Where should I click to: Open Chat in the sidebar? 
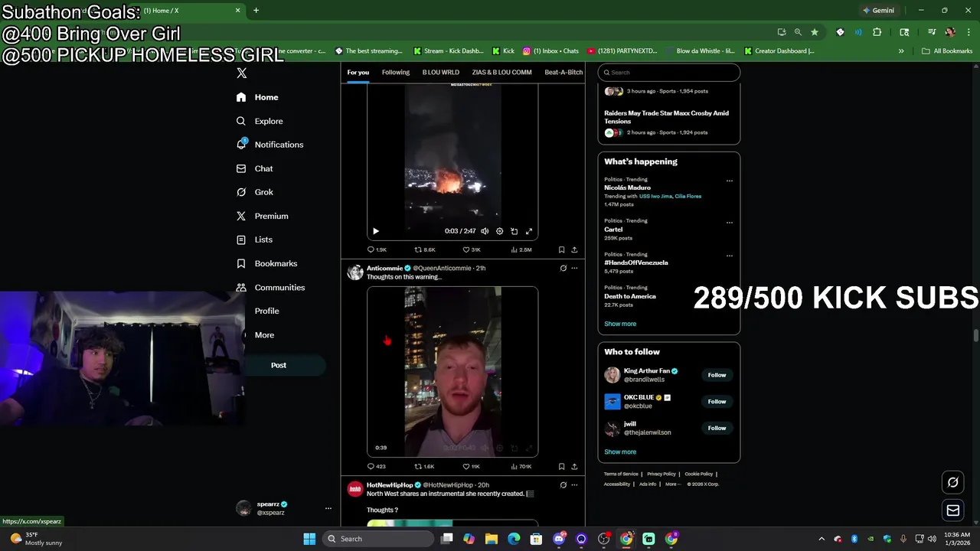pos(254,168)
